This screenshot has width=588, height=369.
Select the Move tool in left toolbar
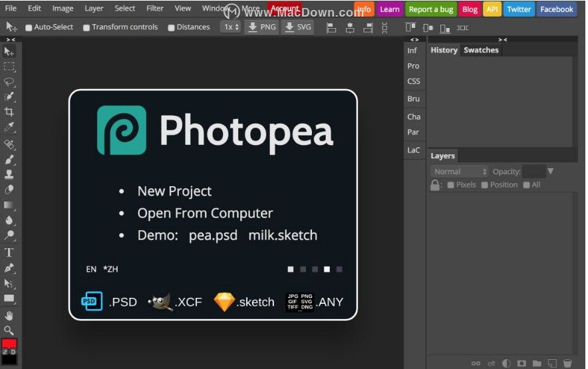tap(9, 51)
